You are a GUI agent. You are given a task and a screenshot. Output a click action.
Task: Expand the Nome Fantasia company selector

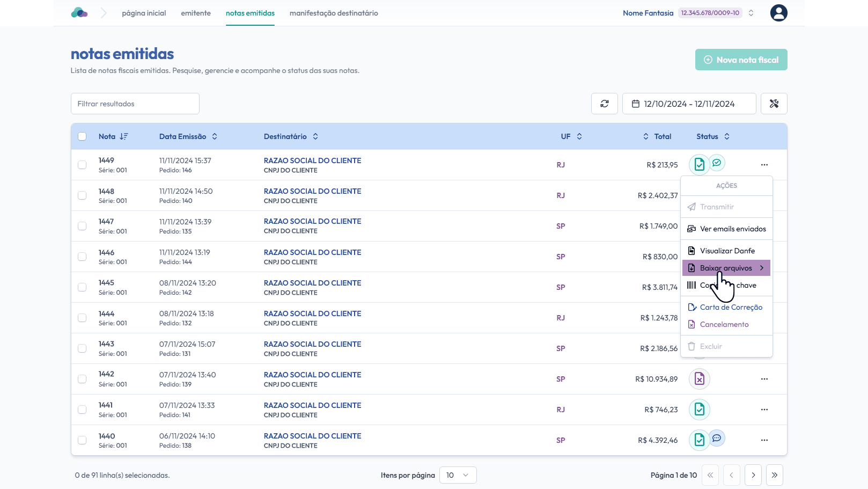751,13
